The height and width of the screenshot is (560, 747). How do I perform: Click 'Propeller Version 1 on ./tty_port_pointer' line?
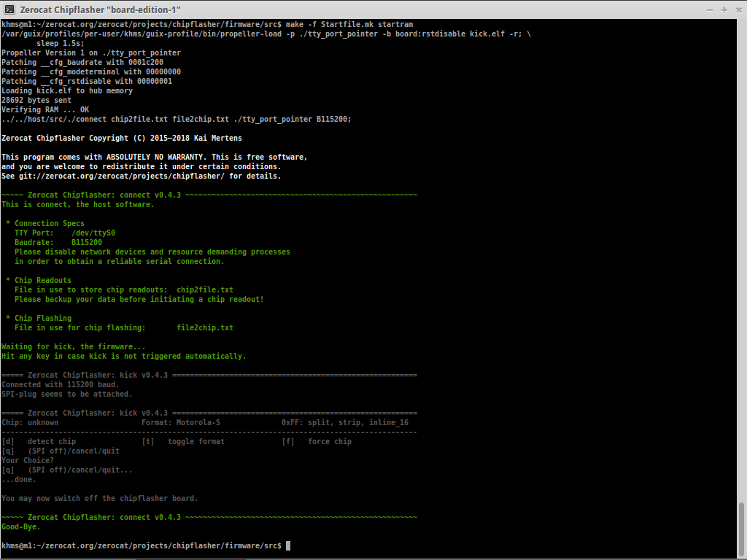(x=91, y=52)
